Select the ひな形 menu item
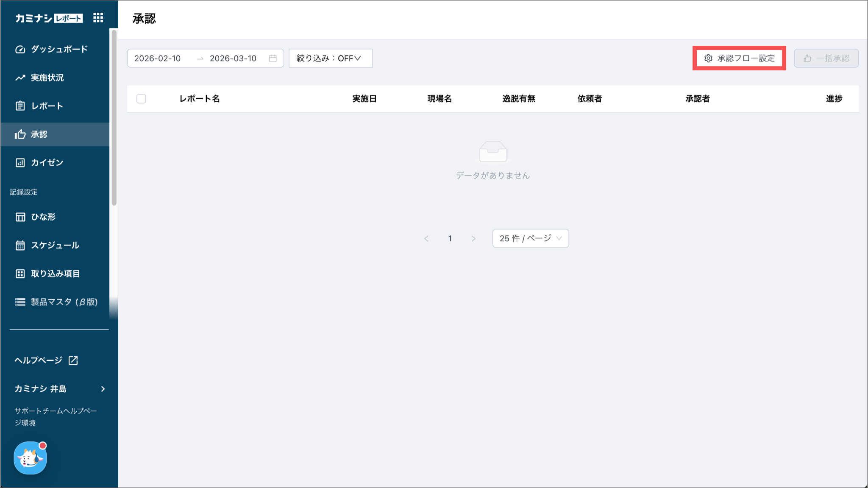 click(43, 217)
